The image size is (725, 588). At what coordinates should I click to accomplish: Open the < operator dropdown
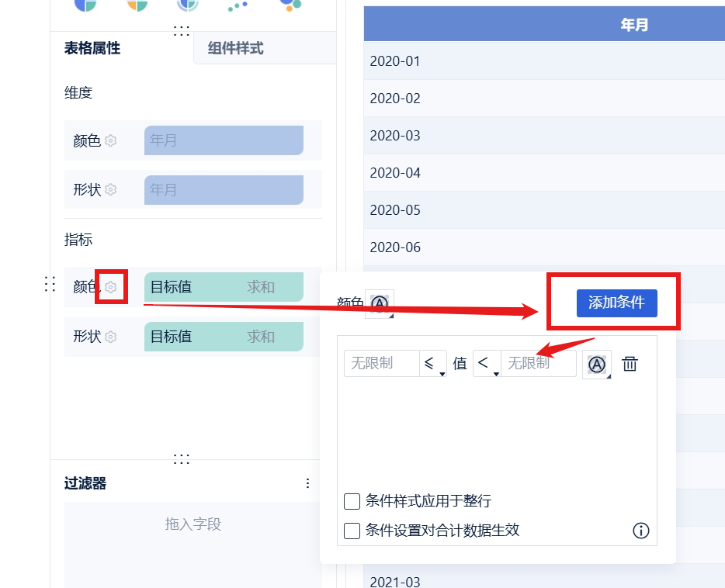coord(487,364)
